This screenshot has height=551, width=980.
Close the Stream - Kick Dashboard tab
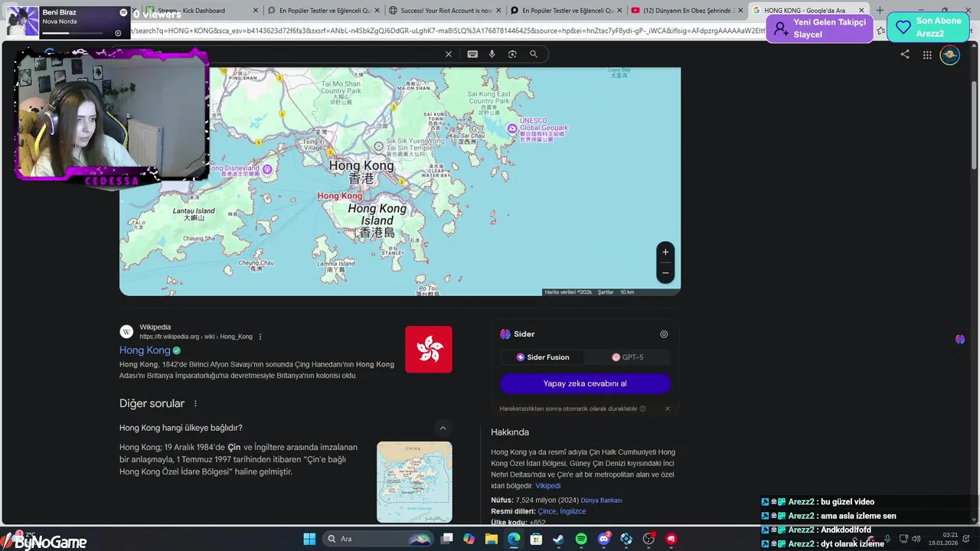click(x=254, y=11)
